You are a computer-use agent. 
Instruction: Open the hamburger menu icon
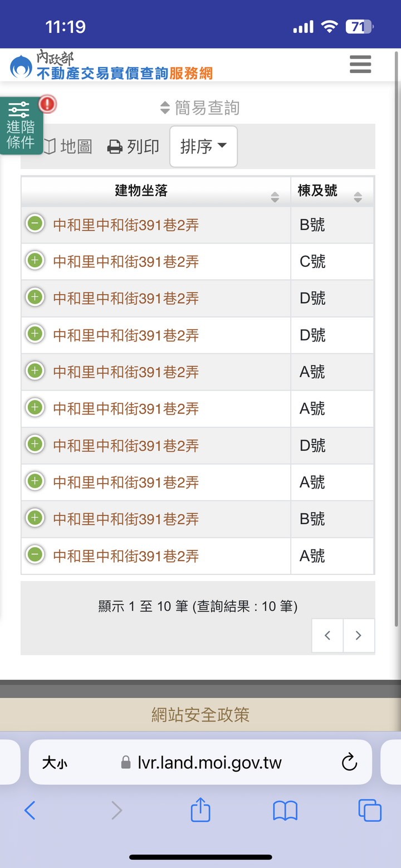click(x=360, y=65)
